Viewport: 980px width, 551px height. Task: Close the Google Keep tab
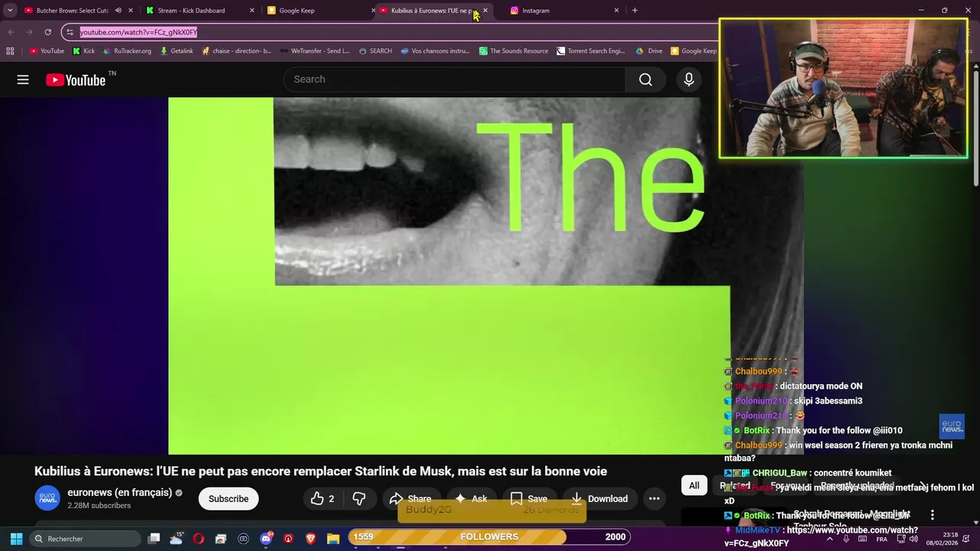373,11
